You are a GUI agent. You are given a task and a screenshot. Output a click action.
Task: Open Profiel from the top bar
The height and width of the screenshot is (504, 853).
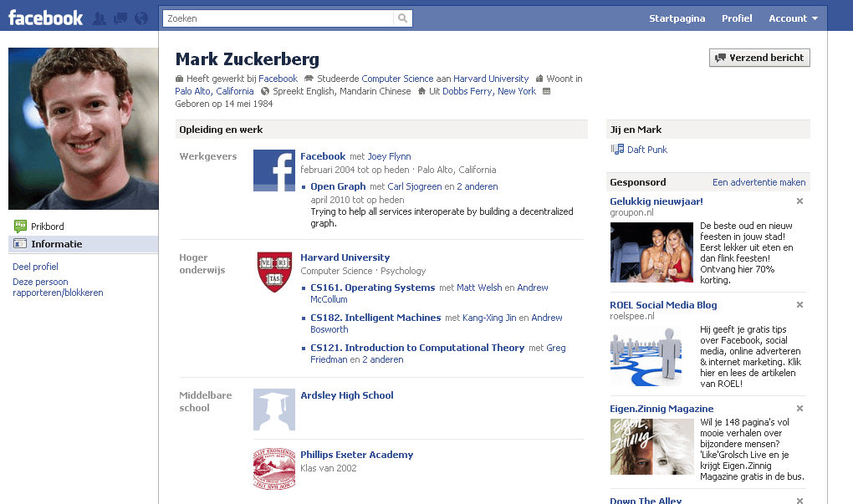pyautogui.click(x=737, y=17)
